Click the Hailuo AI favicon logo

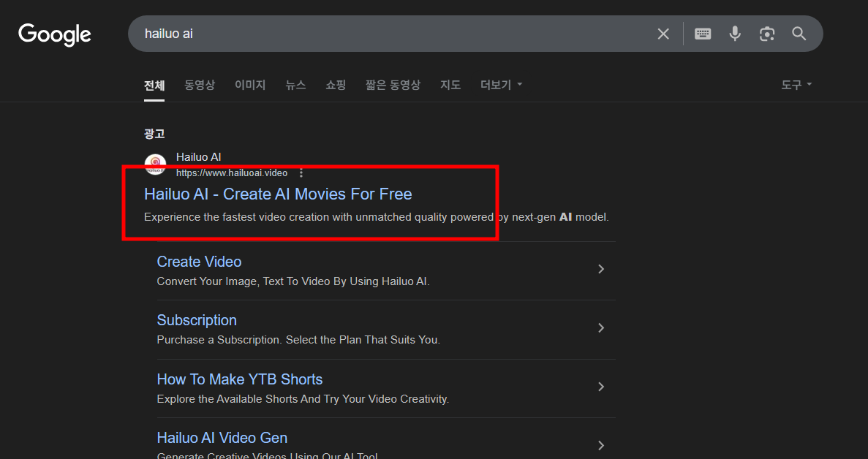[x=155, y=164]
